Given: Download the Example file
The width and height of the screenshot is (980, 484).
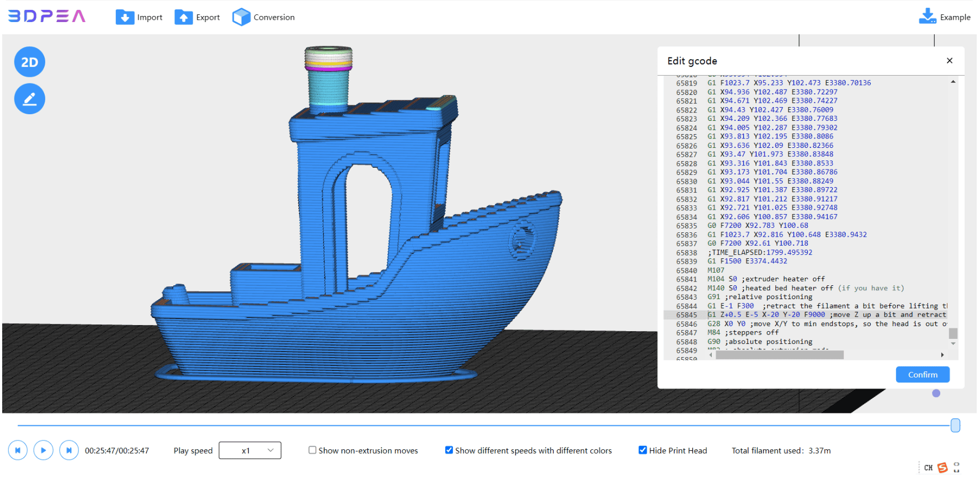Looking at the screenshot, I should tap(927, 17).
